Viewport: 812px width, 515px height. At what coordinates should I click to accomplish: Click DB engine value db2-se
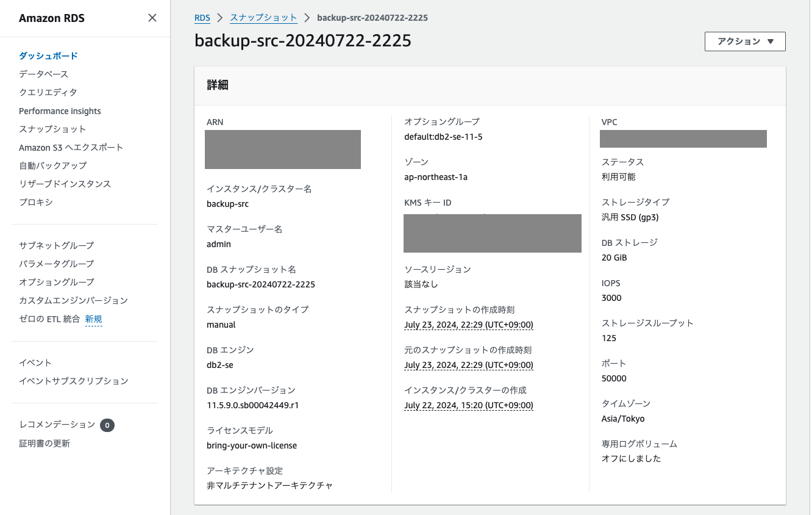point(220,365)
